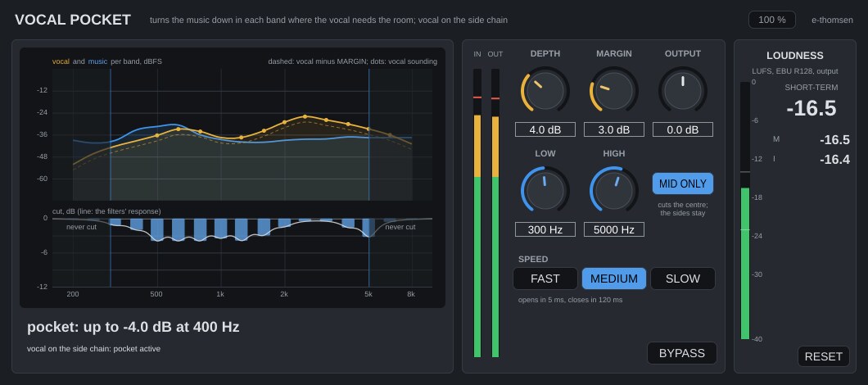The width and height of the screenshot is (868, 385).
Task: Click the 1k frequency axis label
Action: (x=219, y=294)
